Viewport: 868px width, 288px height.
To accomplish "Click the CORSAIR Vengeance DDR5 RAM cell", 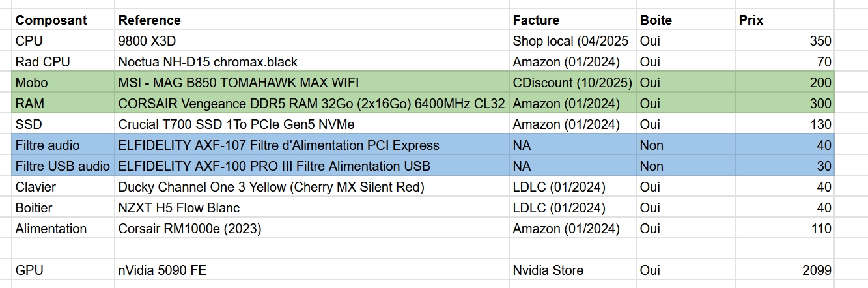I will [311, 104].
